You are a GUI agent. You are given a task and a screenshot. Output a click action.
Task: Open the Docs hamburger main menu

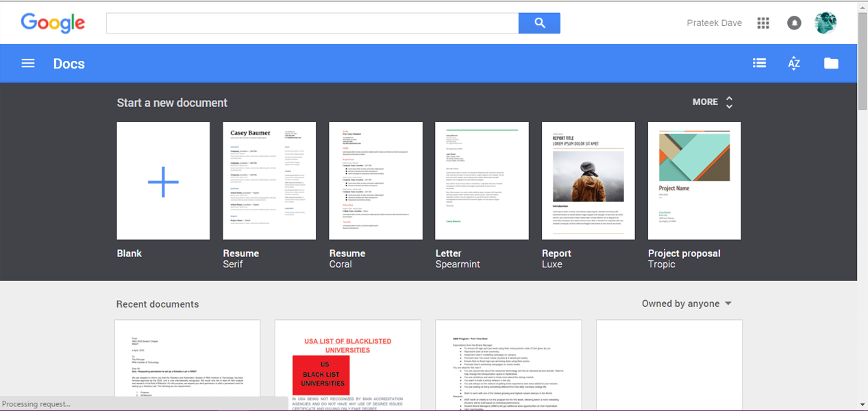tap(28, 64)
